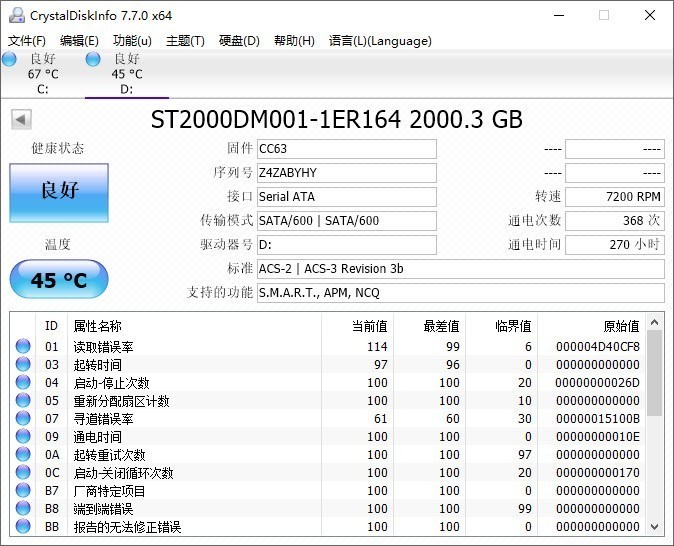674x546 pixels.
Task: Open the 文件(F) menu
Action: click(x=27, y=41)
